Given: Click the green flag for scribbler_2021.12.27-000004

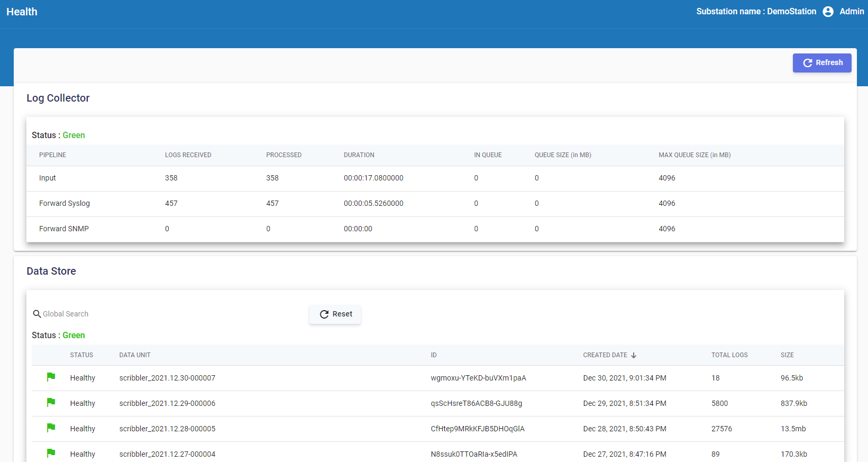Looking at the screenshot, I should 51,453.
